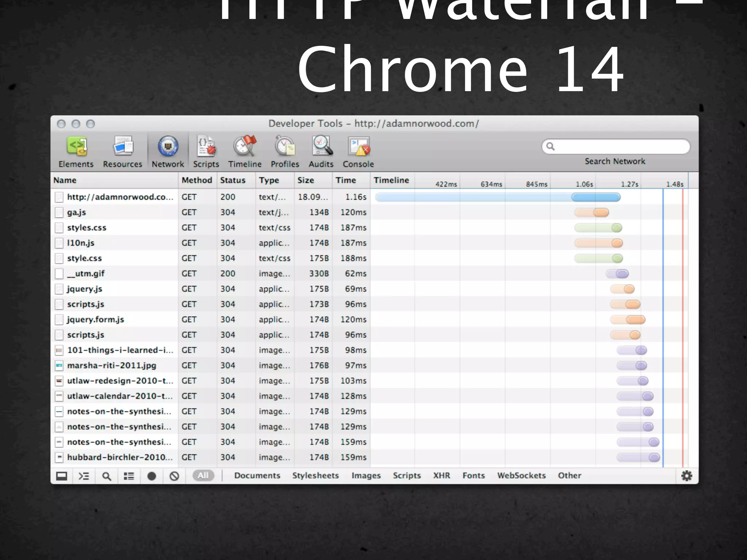
Task: Show the console drawer icon
Action: click(x=84, y=476)
